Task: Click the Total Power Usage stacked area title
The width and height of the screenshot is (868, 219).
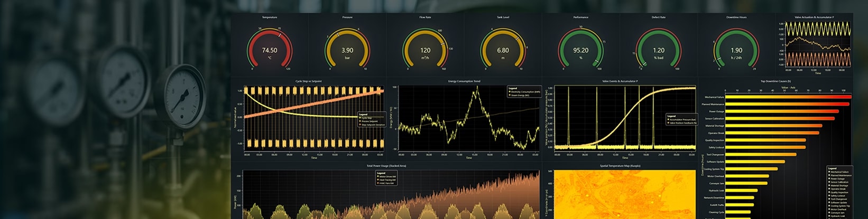Action: [x=387, y=166]
